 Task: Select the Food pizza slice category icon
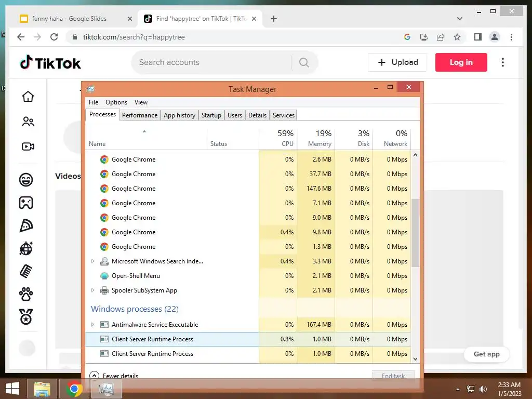pyautogui.click(x=26, y=225)
